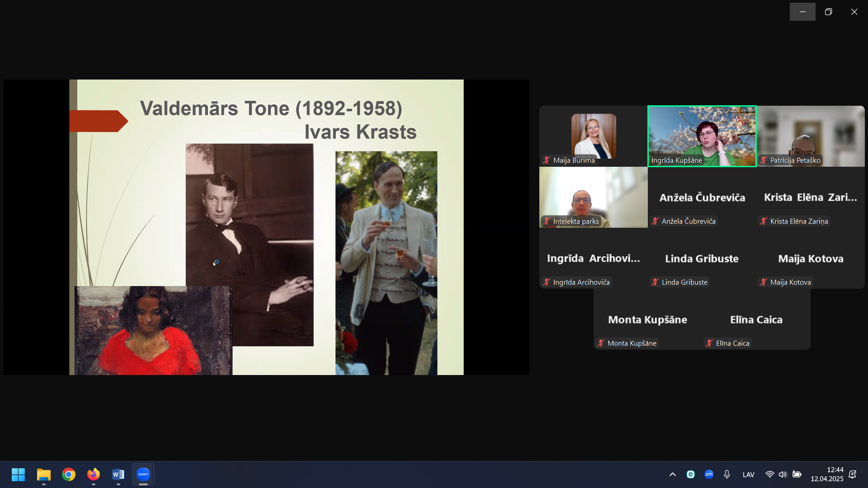Image resolution: width=868 pixels, height=488 pixels.
Task: Click the Windows Start button
Action: tap(18, 474)
